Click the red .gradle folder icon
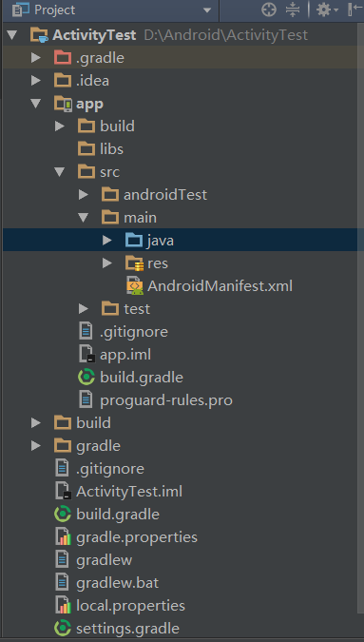364x642 pixels. pyautogui.click(x=63, y=58)
